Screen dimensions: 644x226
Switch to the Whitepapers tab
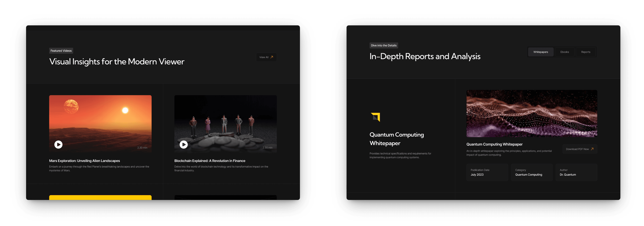(541, 52)
